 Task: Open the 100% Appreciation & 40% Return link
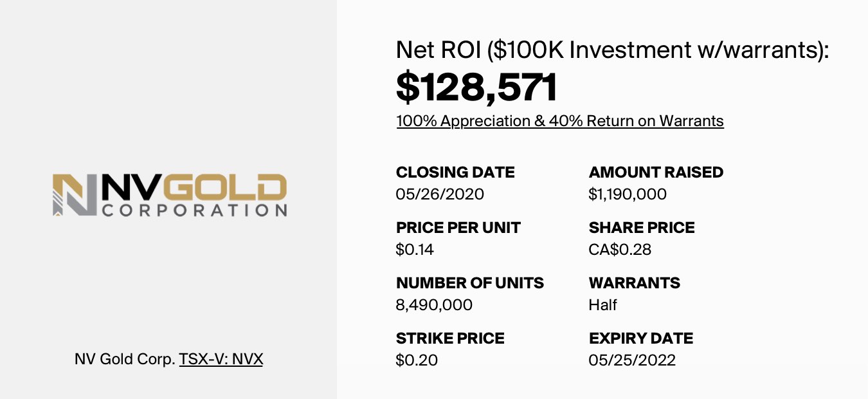559,121
